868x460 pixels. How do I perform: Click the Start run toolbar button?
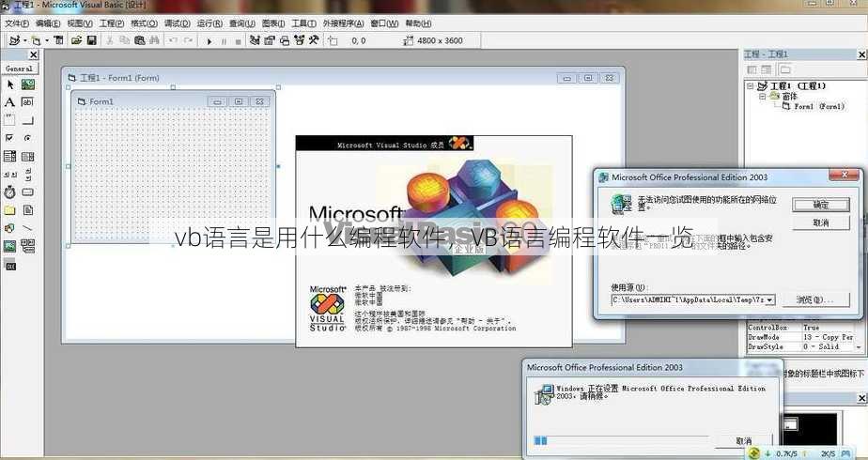tap(209, 41)
